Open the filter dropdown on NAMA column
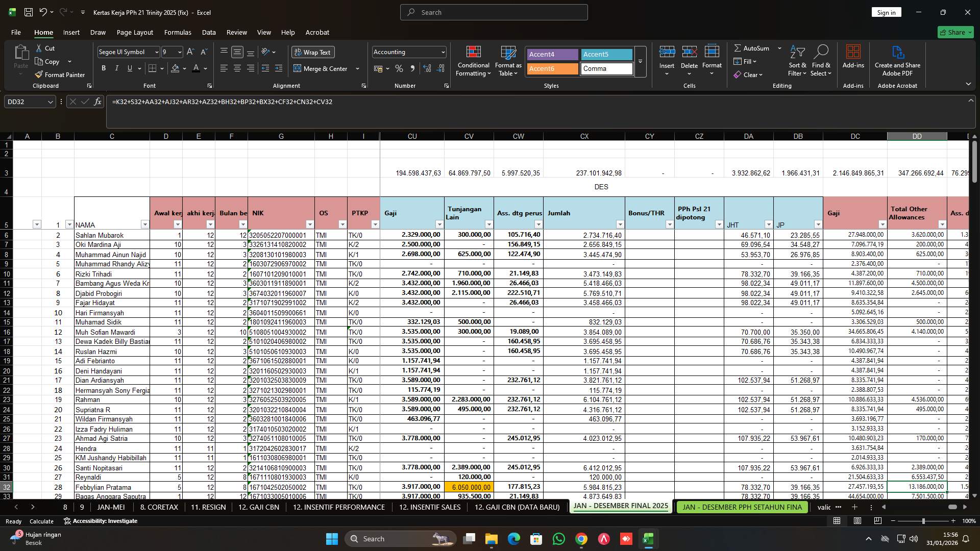 [145, 224]
